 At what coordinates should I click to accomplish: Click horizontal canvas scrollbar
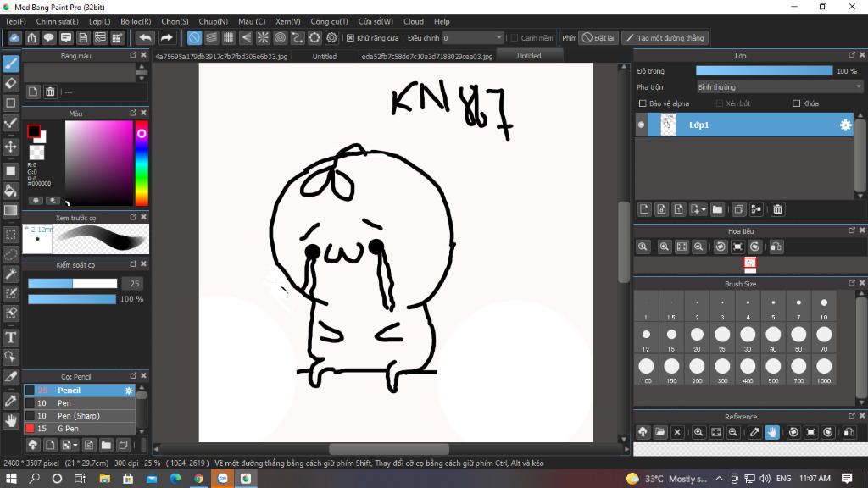coord(390,449)
